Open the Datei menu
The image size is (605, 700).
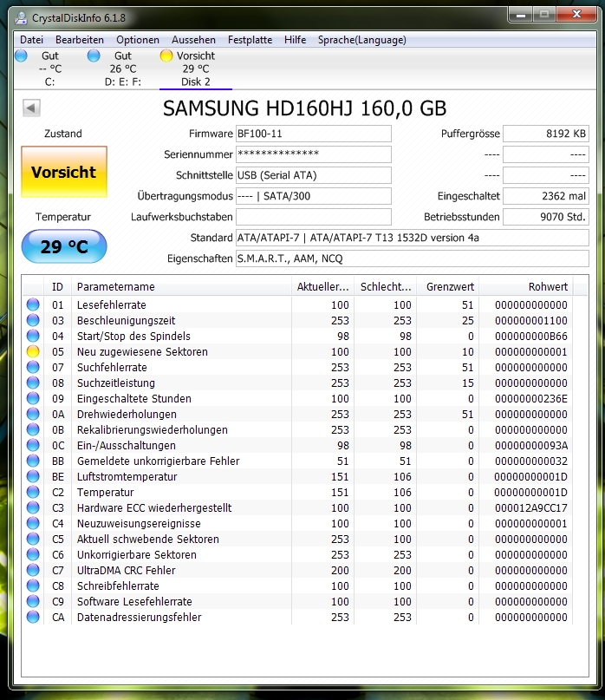32,40
